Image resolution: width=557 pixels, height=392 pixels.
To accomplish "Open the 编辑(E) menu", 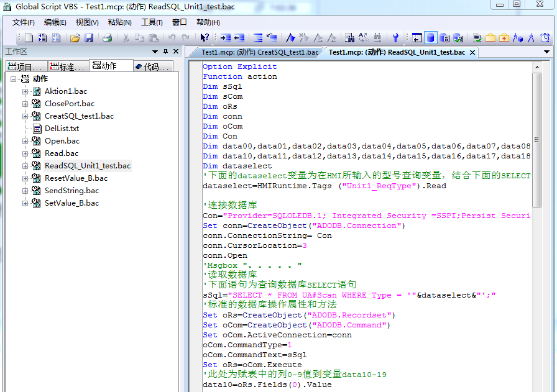I will coord(55,22).
